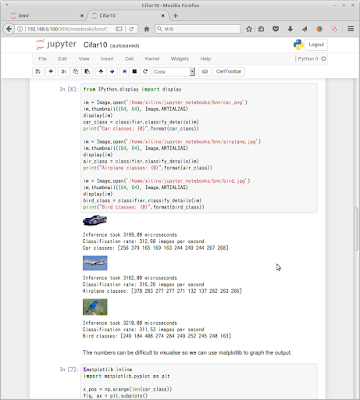The height and width of the screenshot is (400, 360).
Task: Click the car output image thumbnail
Action: [95, 220]
